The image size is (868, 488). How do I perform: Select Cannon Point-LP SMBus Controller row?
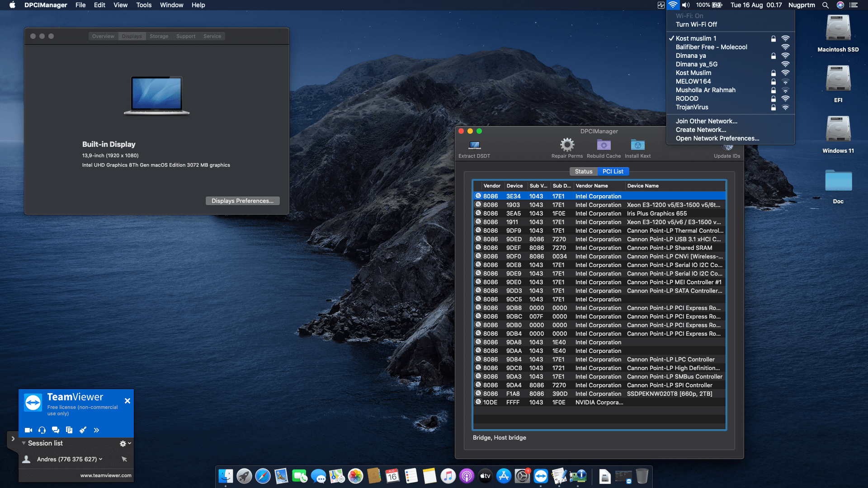pos(599,376)
